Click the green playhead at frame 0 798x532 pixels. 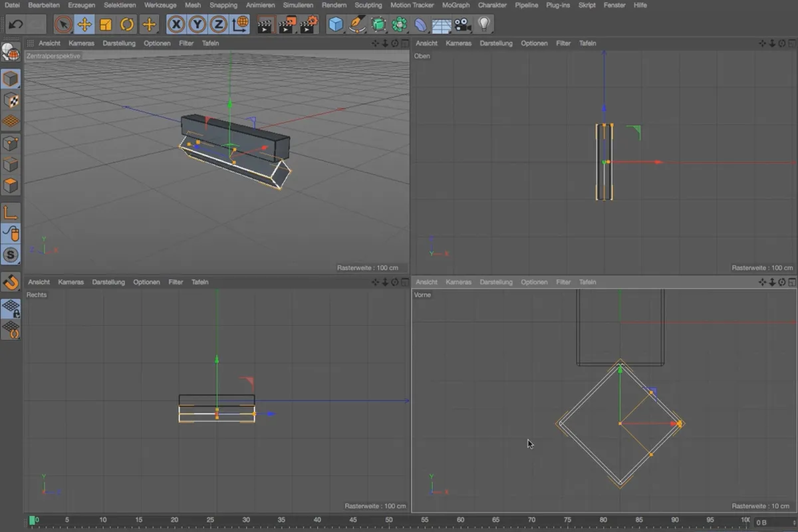tap(33, 520)
